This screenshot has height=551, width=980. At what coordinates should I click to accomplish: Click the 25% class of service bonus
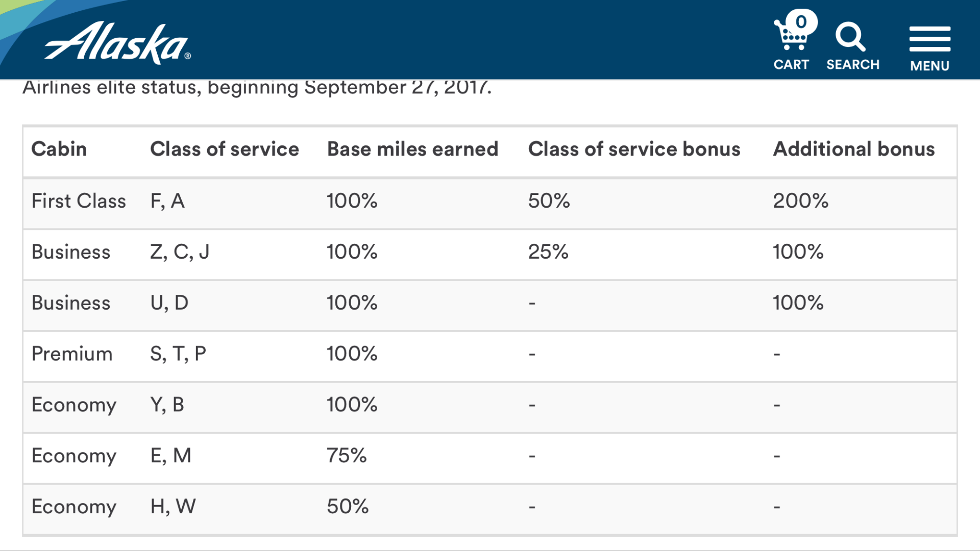pos(548,252)
